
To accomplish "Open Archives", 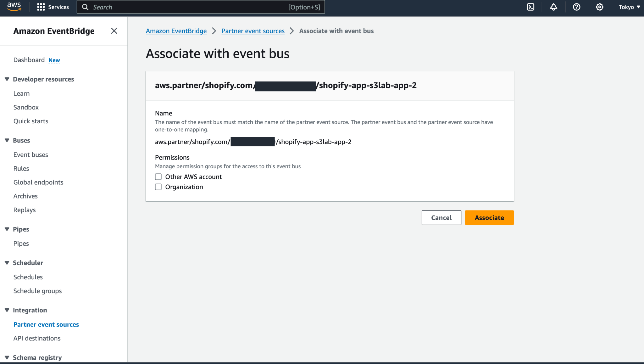I will pyautogui.click(x=25, y=196).
